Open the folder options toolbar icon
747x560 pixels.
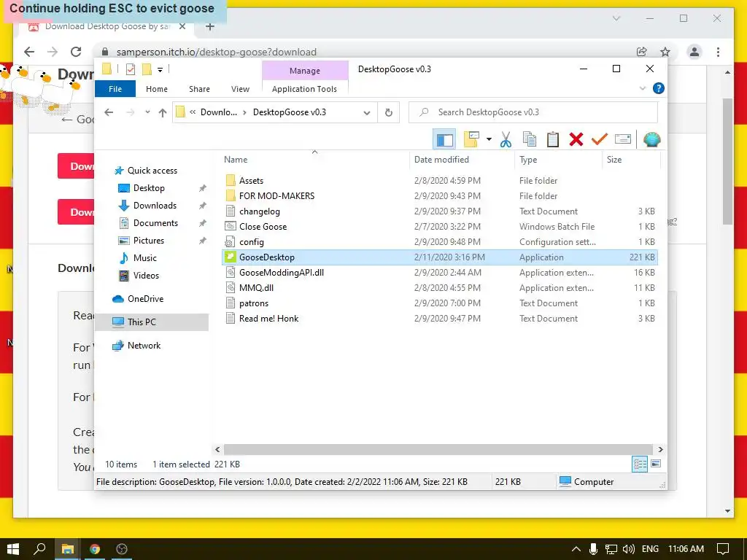471,139
